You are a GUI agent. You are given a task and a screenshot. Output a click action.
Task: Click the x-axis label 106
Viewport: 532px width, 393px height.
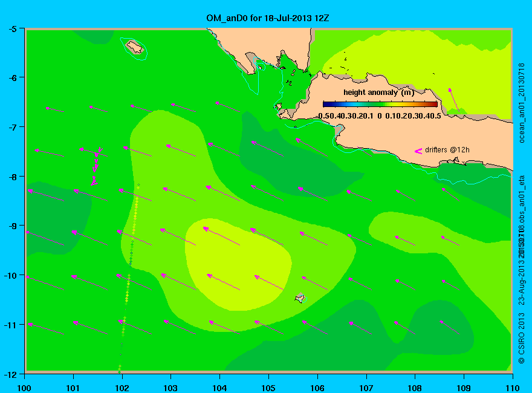pyautogui.click(x=317, y=388)
